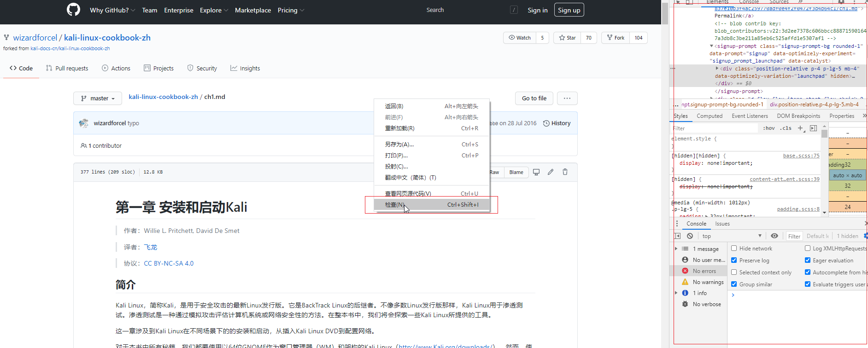868x348 pixels.
Task: Filter by No verbose entry
Action: click(701, 304)
